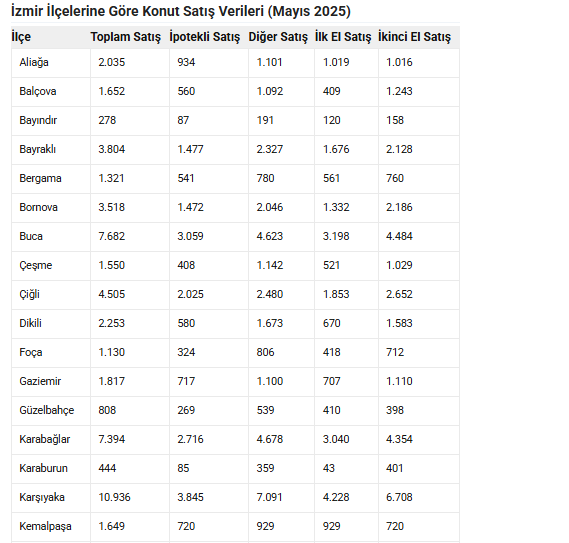The width and height of the screenshot is (569, 543).
Task: Click Dikili total sales 2.253
Action: coord(112,323)
